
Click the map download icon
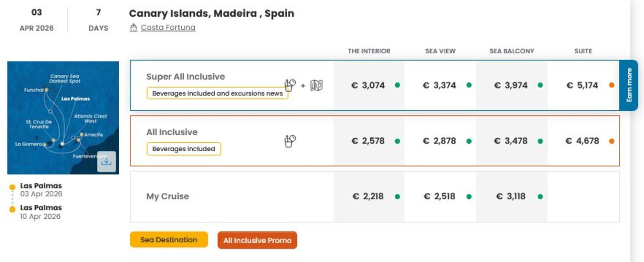(x=106, y=161)
